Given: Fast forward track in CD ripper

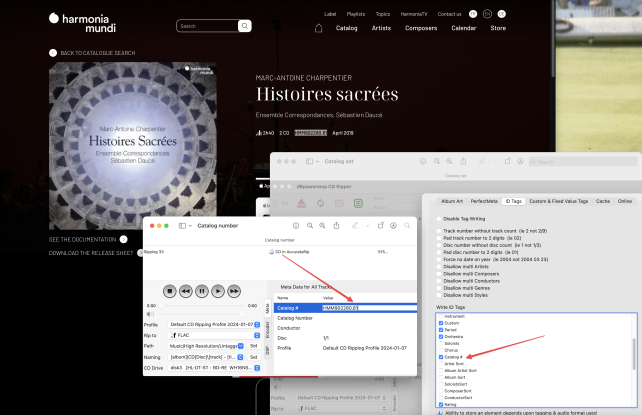Looking at the screenshot, I should (x=234, y=291).
